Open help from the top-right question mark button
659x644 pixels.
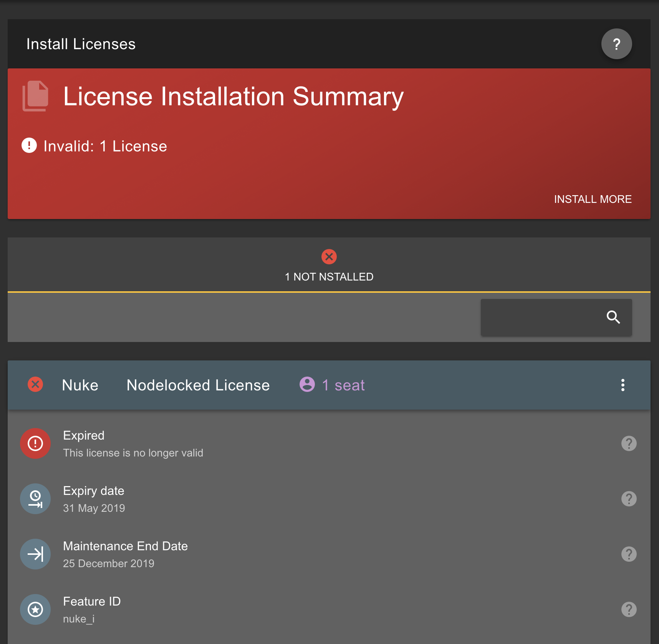(x=616, y=44)
